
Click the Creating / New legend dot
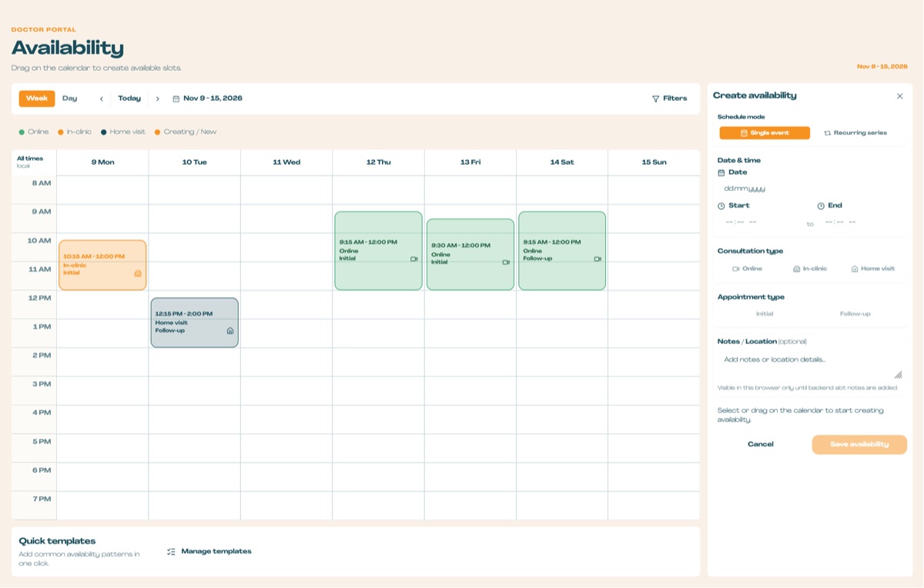tap(158, 132)
